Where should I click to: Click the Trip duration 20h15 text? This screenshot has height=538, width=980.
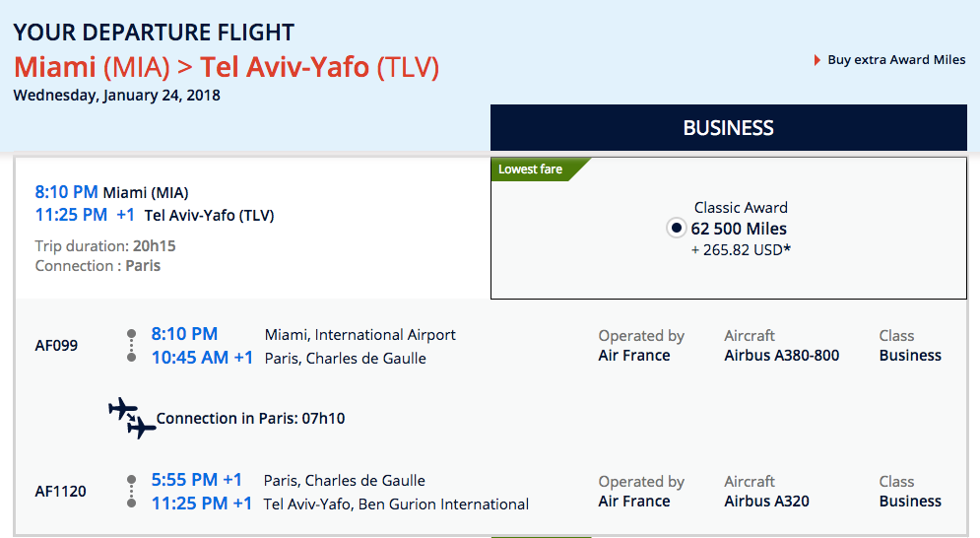click(105, 246)
